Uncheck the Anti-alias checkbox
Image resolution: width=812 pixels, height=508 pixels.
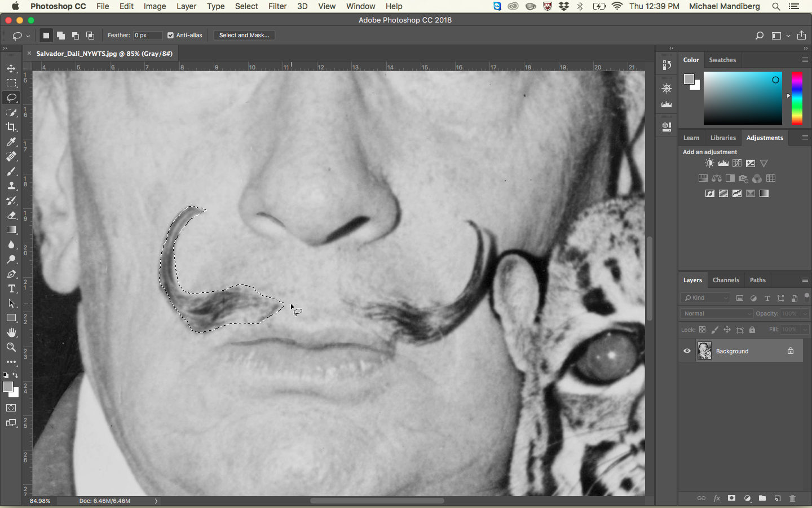[x=170, y=36]
